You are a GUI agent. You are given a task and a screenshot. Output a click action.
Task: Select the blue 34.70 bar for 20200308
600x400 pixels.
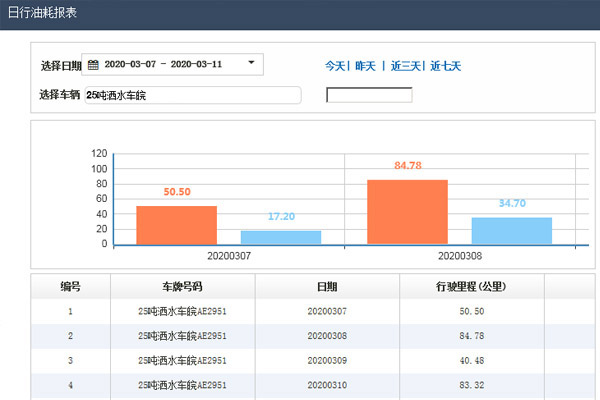[x=511, y=231]
